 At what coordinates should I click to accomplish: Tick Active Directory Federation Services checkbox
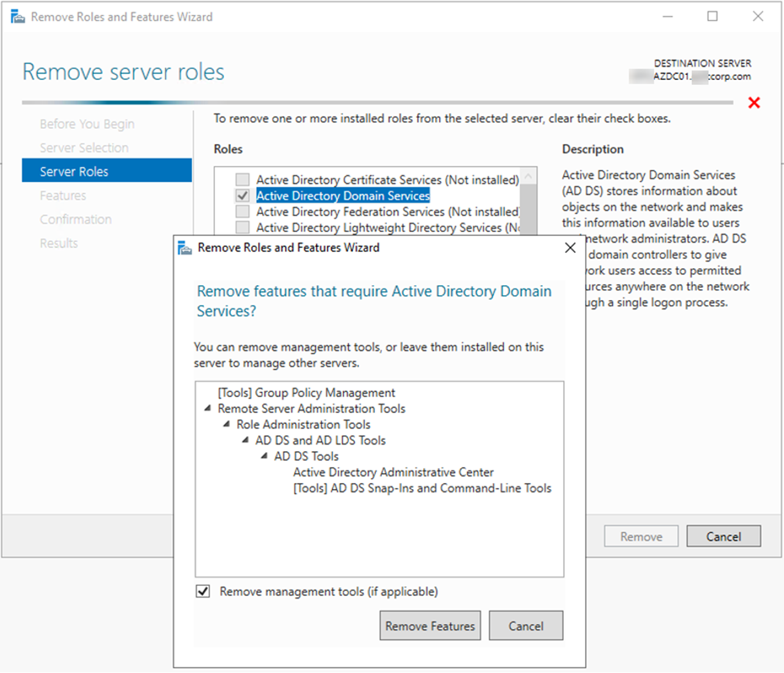click(x=243, y=211)
